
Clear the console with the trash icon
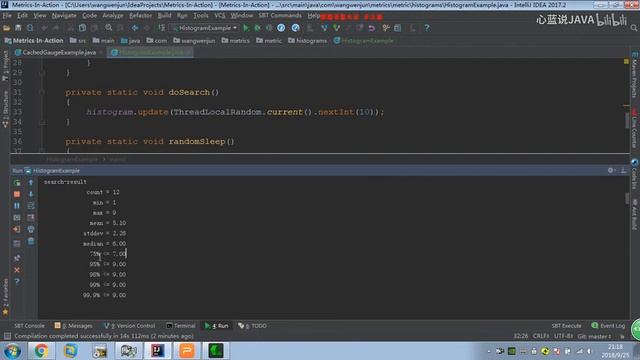(31, 241)
